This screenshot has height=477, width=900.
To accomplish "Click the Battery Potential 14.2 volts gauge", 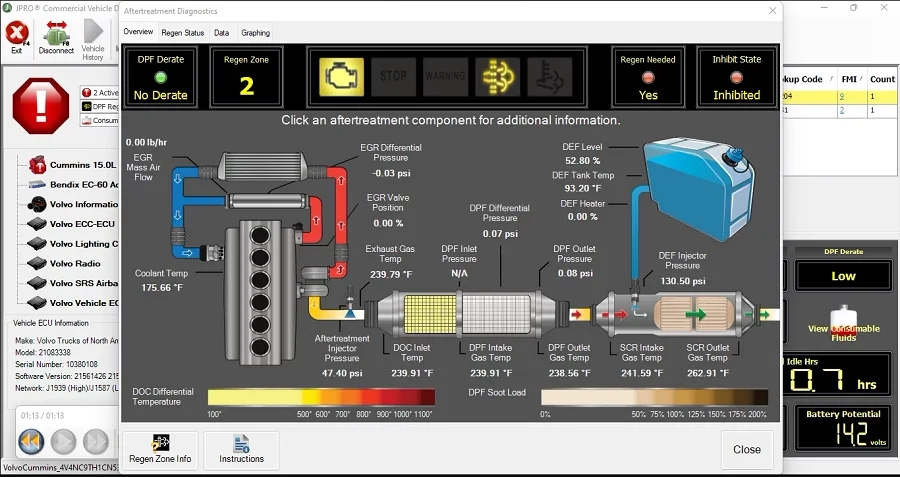I will click(x=843, y=428).
